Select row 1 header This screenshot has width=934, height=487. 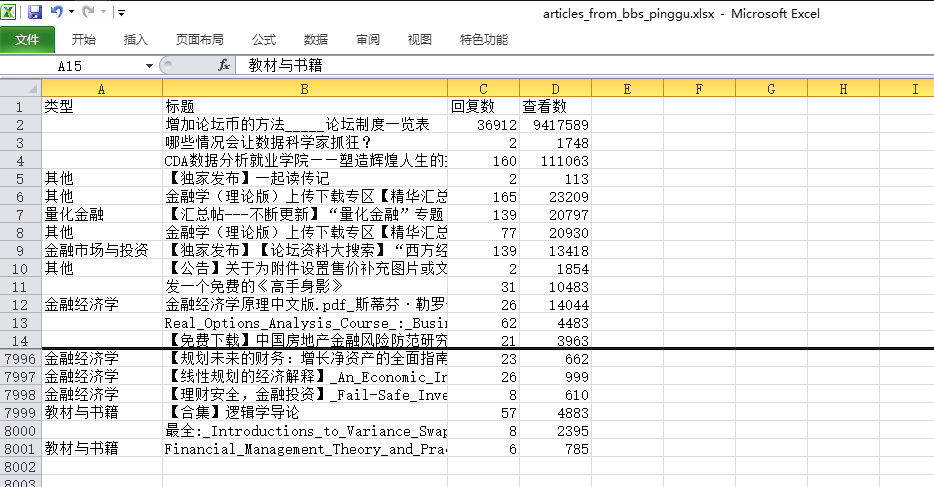[20, 107]
